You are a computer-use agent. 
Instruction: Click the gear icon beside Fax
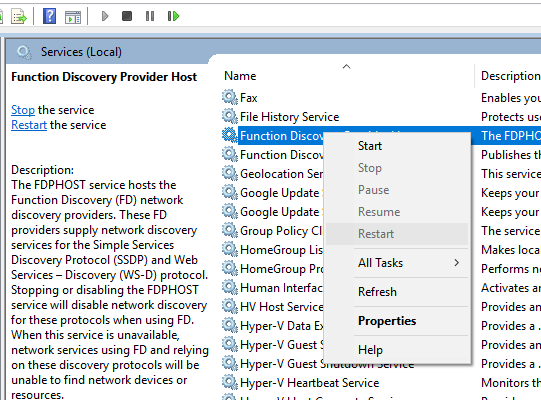(x=229, y=97)
